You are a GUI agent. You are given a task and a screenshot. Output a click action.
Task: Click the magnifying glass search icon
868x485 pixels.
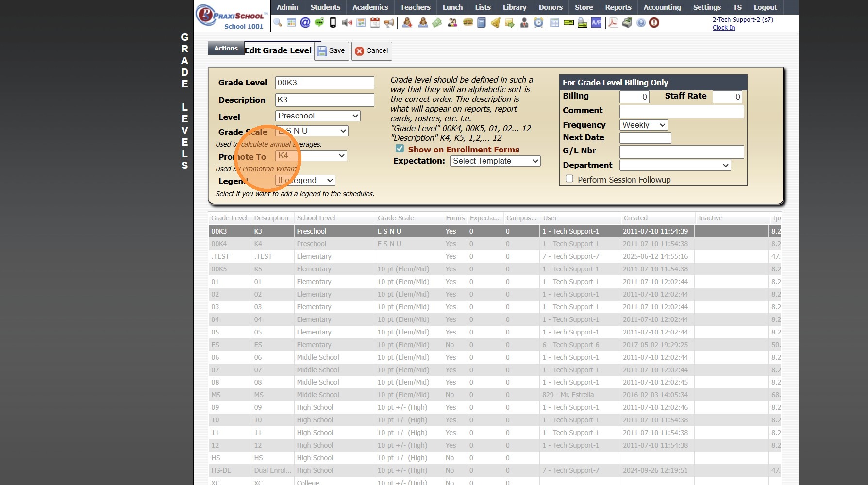[278, 22]
